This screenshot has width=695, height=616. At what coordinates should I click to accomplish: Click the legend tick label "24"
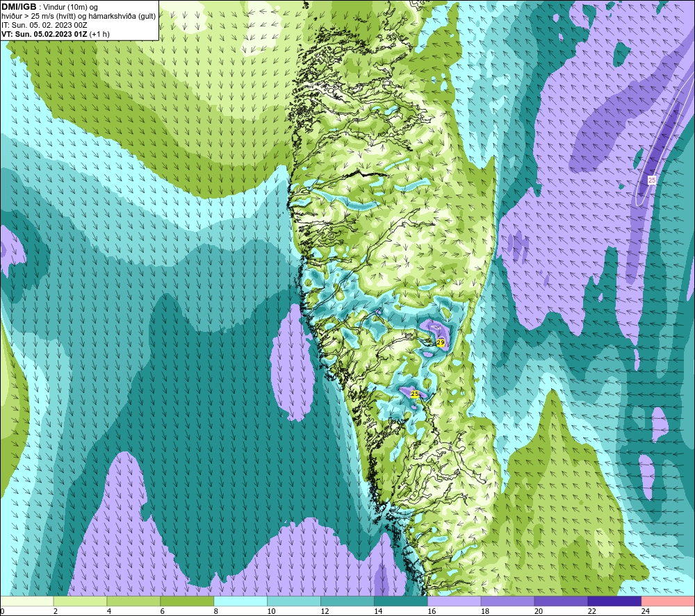646,611
